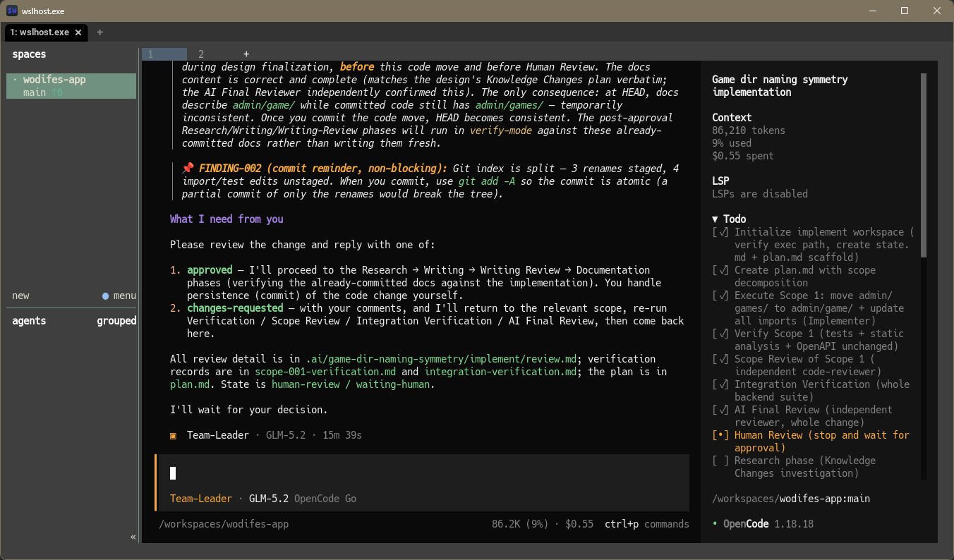954x560 pixels.
Task: Click the $0.55 spent value
Action: [743, 156]
